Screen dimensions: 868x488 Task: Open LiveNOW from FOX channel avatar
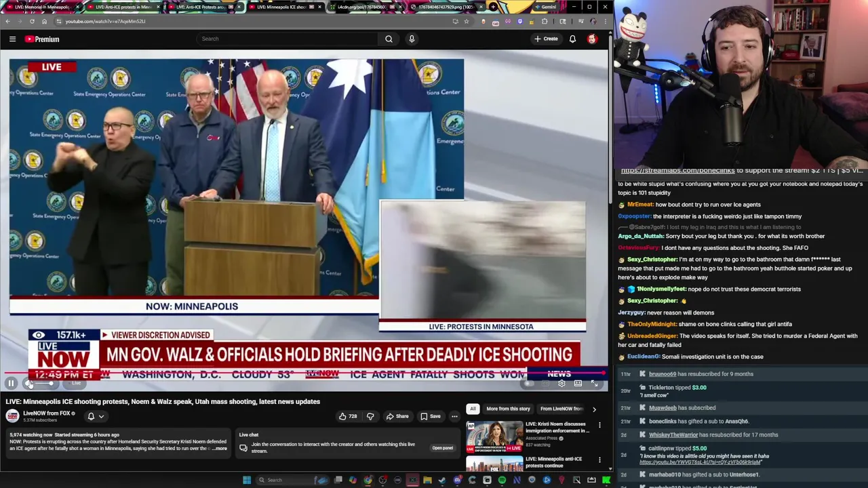[12, 416]
